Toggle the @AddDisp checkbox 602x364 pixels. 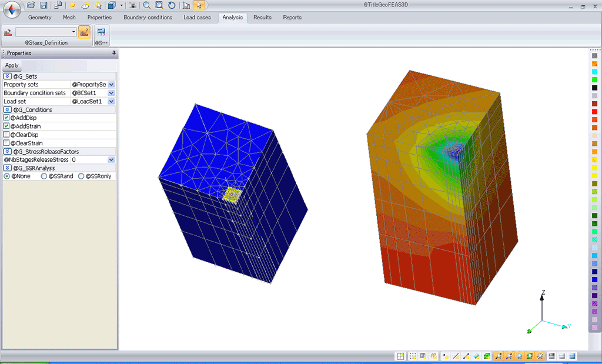[6, 118]
